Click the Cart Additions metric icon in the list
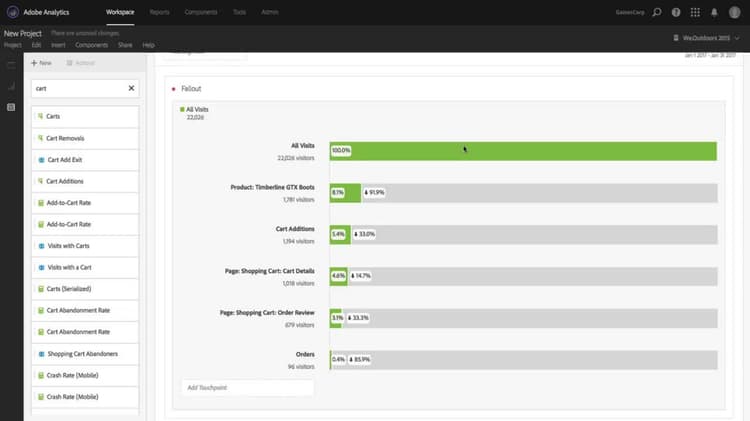The width and height of the screenshot is (750, 421). point(41,181)
